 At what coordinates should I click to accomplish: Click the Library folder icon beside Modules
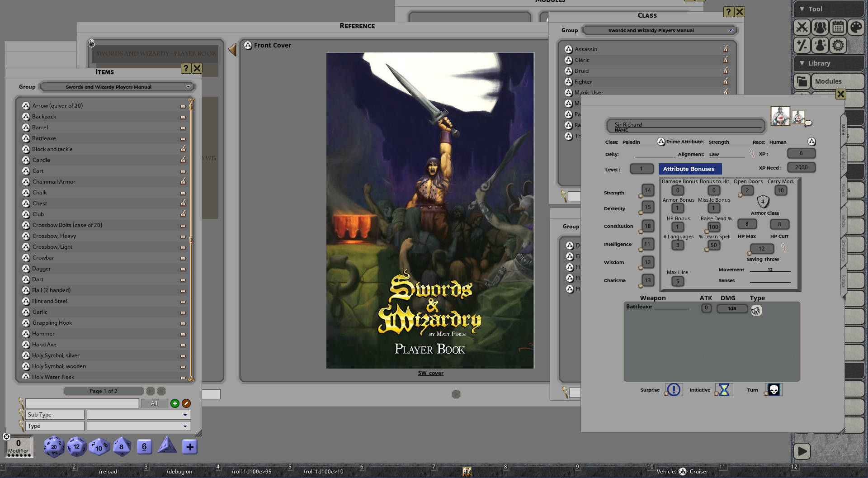(802, 81)
